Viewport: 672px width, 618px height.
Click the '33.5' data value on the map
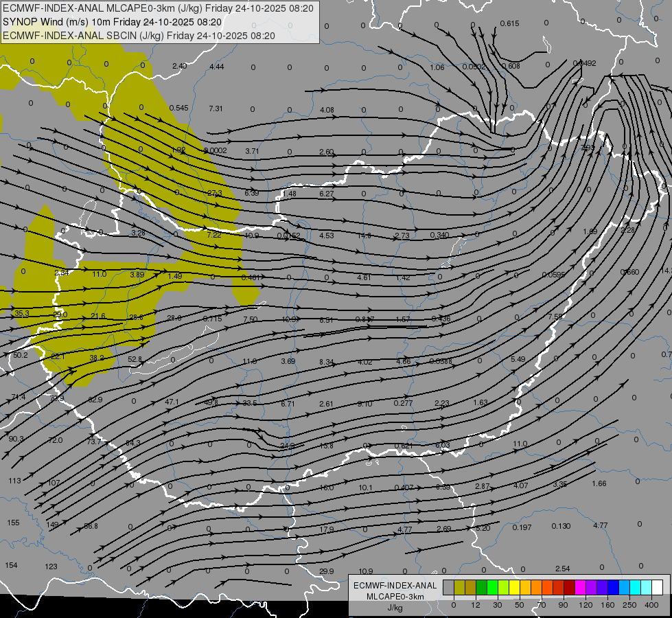coord(249,403)
